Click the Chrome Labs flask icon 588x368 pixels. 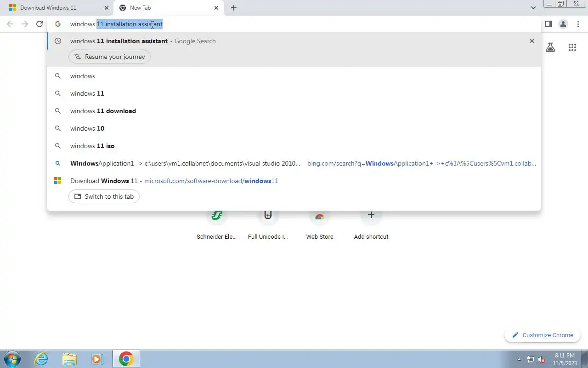click(550, 47)
